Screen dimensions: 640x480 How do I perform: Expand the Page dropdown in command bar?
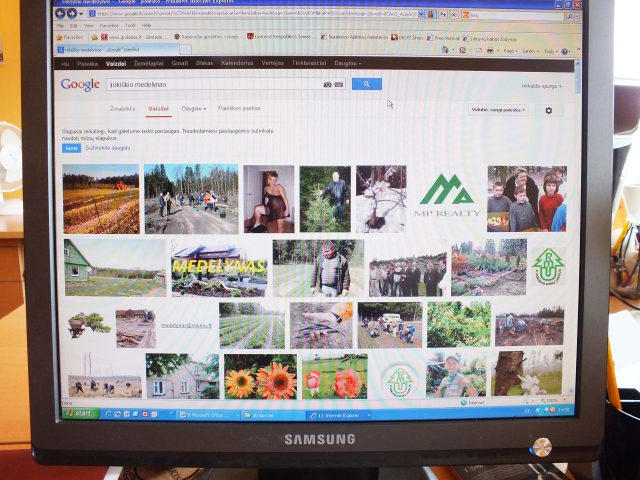coord(510,51)
